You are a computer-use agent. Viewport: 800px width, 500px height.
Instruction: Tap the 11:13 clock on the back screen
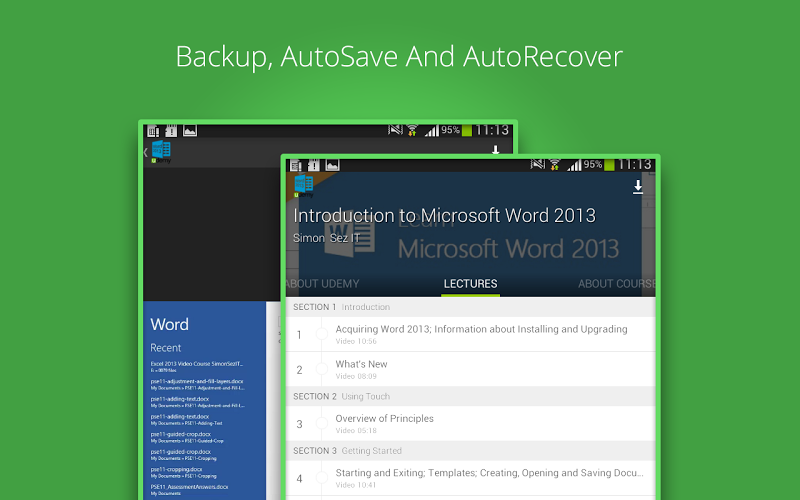coord(492,130)
